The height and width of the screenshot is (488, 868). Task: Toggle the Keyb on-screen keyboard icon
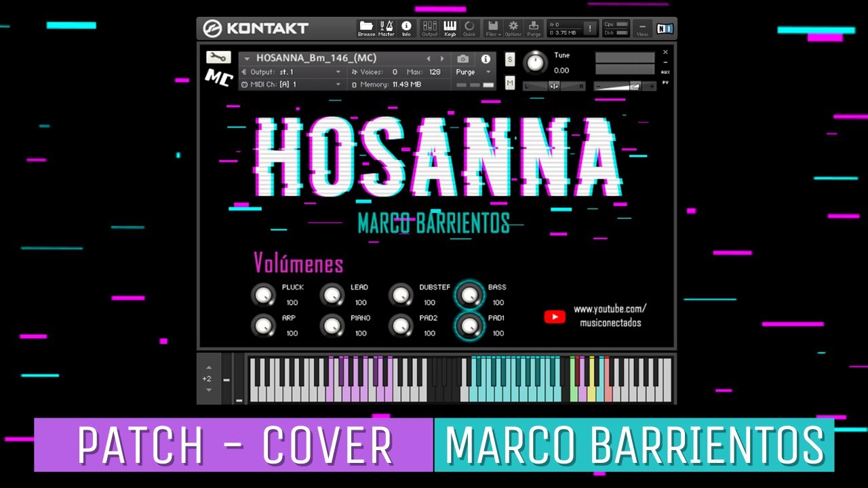(x=450, y=28)
